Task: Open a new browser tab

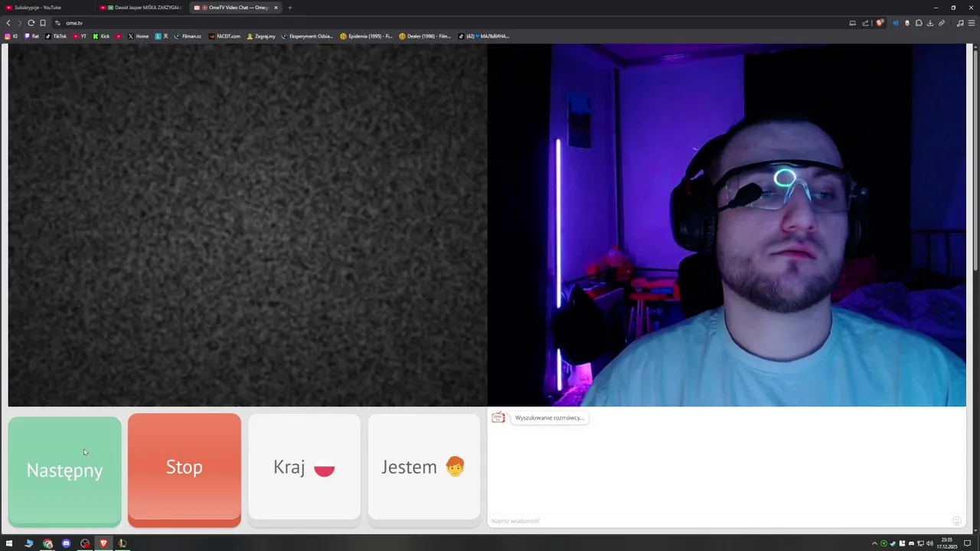Action: coord(289,8)
